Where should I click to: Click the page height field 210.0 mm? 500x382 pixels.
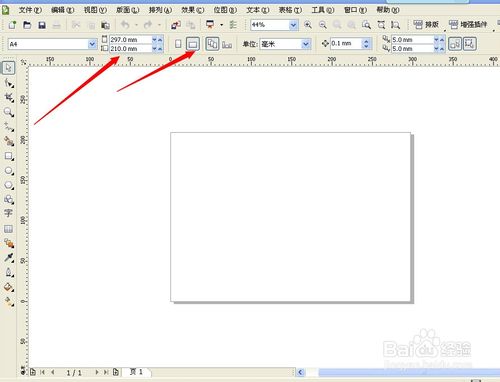coord(130,49)
